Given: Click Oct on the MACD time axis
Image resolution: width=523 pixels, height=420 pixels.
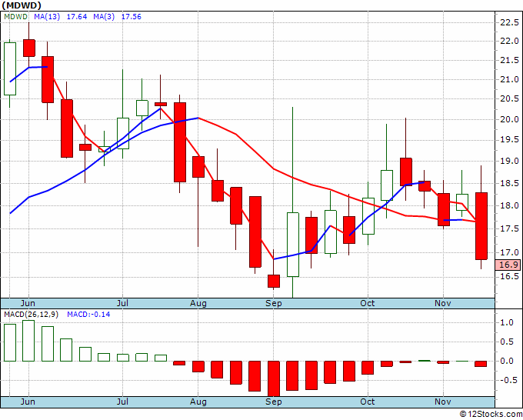Looking at the screenshot, I should pyautogui.click(x=368, y=402).
